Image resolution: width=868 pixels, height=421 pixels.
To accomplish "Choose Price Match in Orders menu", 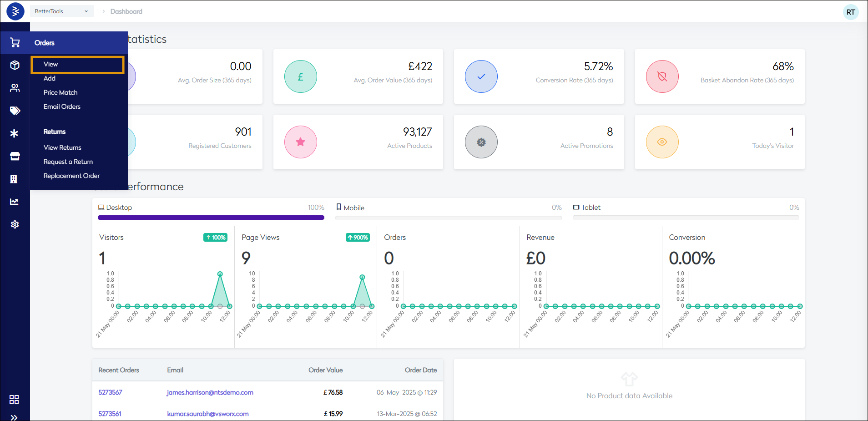I will click(61, 92).
